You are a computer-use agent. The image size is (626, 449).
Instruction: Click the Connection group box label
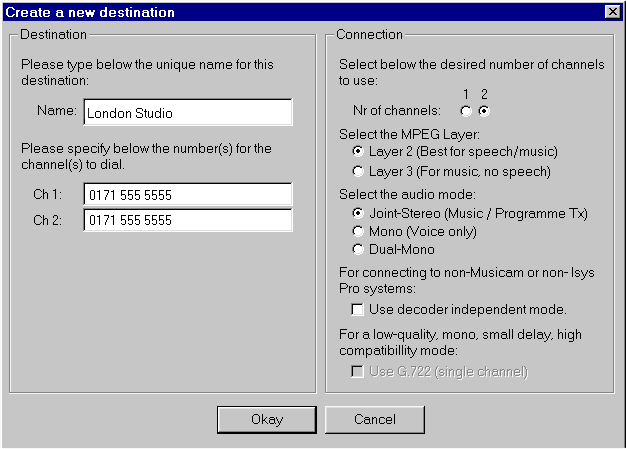369,35
